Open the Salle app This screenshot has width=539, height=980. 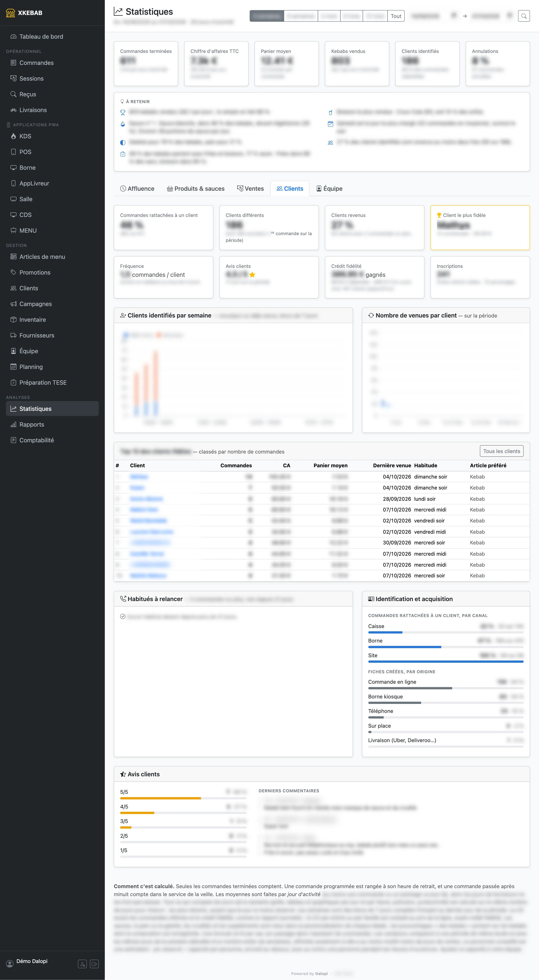click(x=52, y=199)
